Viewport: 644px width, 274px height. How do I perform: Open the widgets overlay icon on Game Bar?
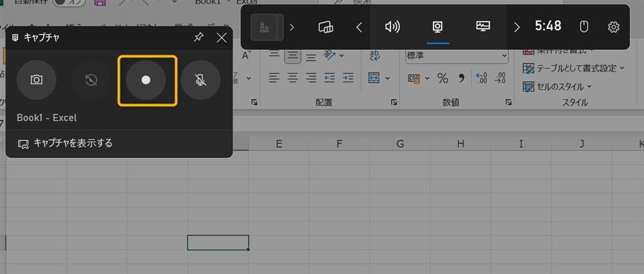point(326,27)
